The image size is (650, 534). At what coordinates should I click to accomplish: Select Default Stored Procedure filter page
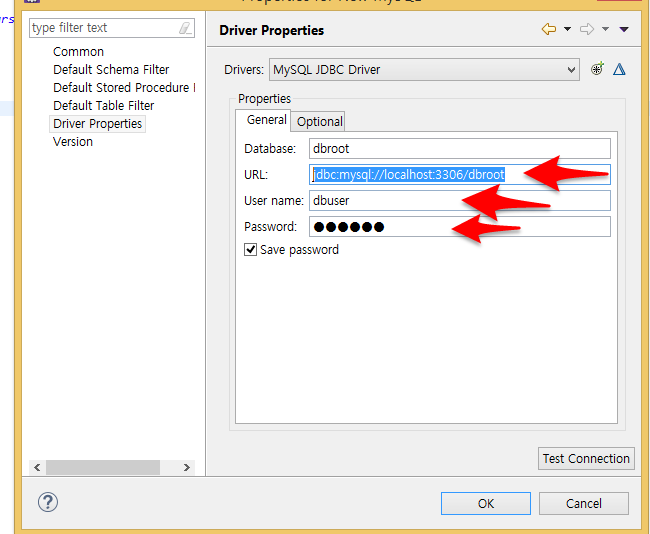[124, 87]
